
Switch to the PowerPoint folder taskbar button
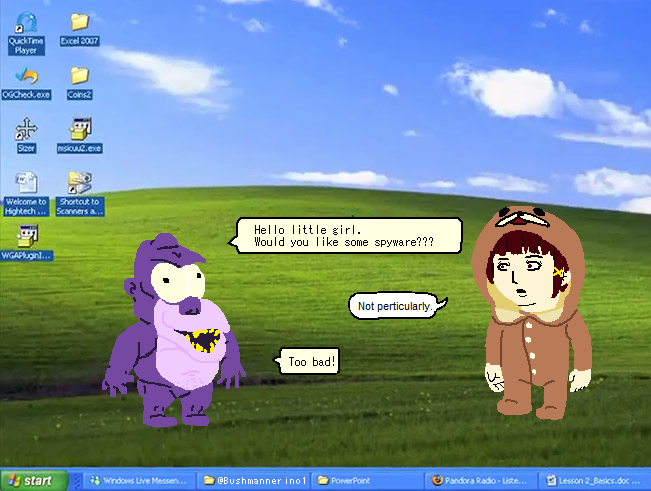(367, 481)
